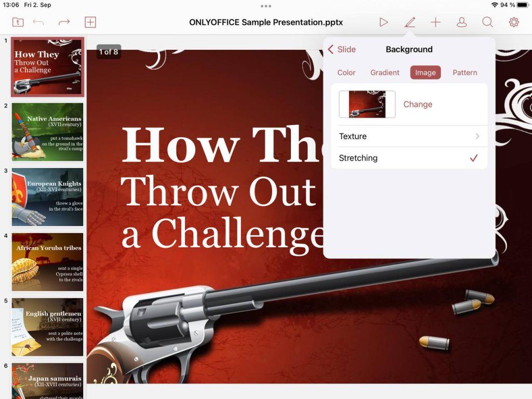Open the insert plus menu
The image size is (532, 399).
[436, 22]
